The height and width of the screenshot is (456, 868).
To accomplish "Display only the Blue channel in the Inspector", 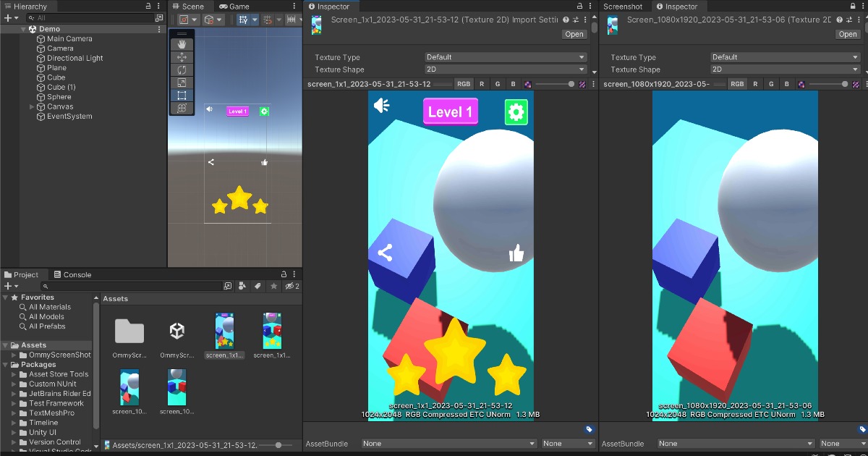I will (x=513, y=83).
